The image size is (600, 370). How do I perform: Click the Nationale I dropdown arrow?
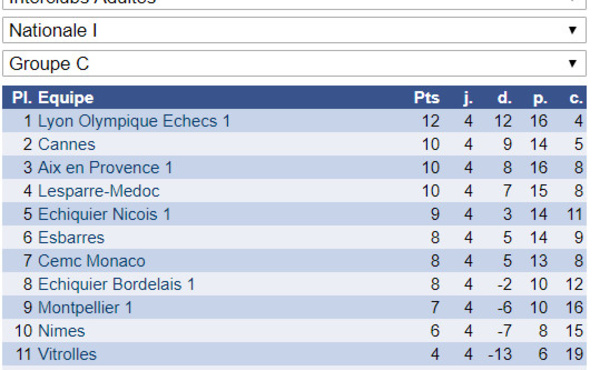(572, 30)
